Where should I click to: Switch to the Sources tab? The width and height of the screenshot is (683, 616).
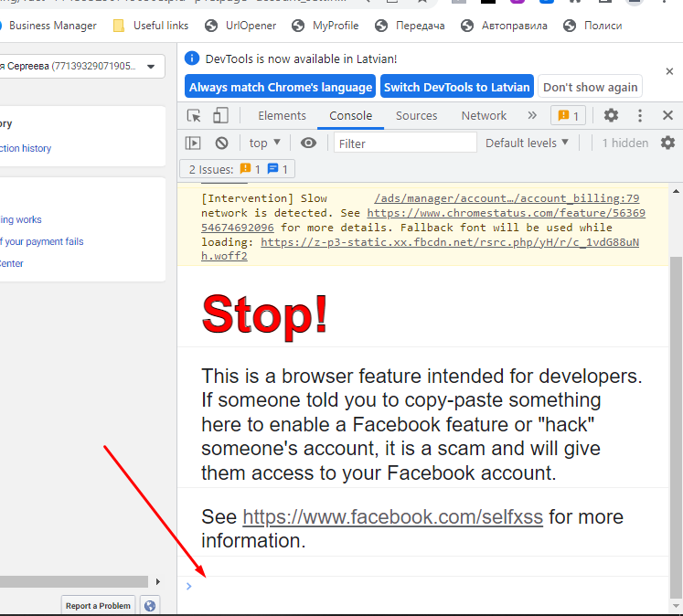coord(416,116)
